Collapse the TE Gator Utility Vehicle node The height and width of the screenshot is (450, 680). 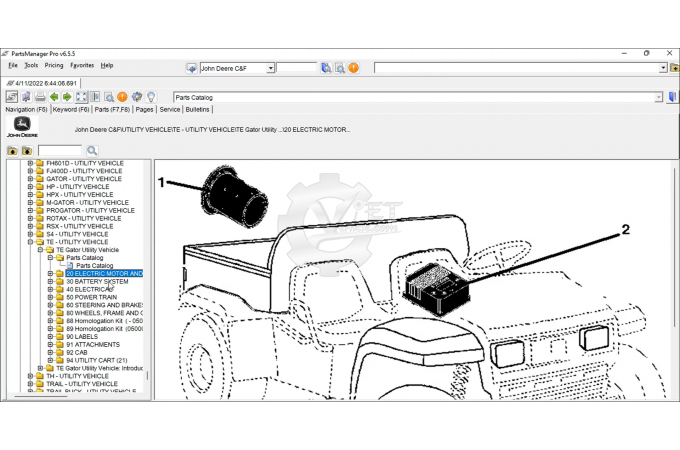point(40,250)
